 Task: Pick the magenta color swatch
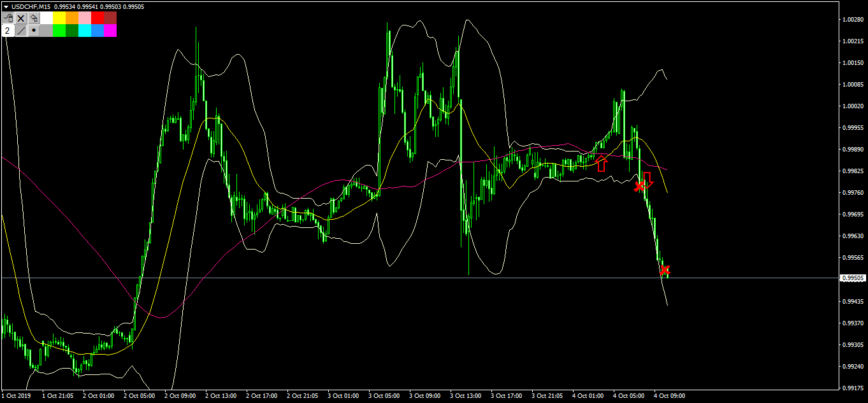[x=110, y=31]
